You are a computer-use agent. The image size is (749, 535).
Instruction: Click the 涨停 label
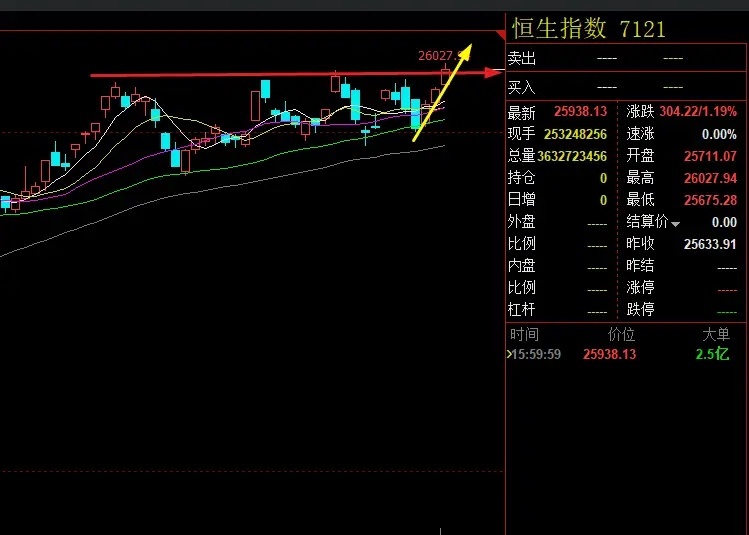(640, 288)
